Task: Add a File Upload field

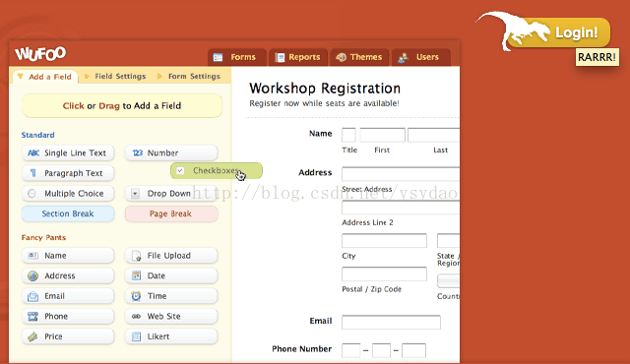Action: coord(171,256)
